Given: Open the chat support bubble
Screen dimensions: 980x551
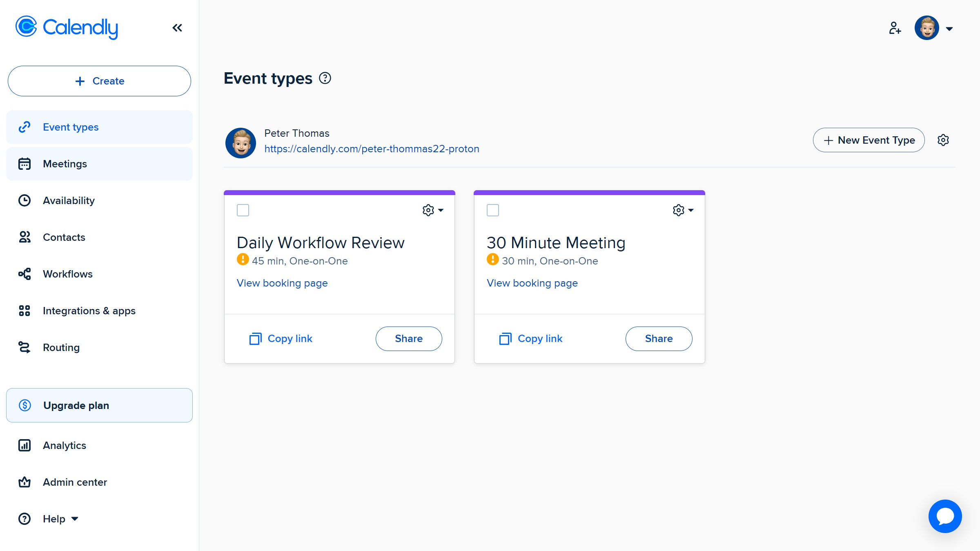Looking at the screenshot, I should click(x=945, y=516).
